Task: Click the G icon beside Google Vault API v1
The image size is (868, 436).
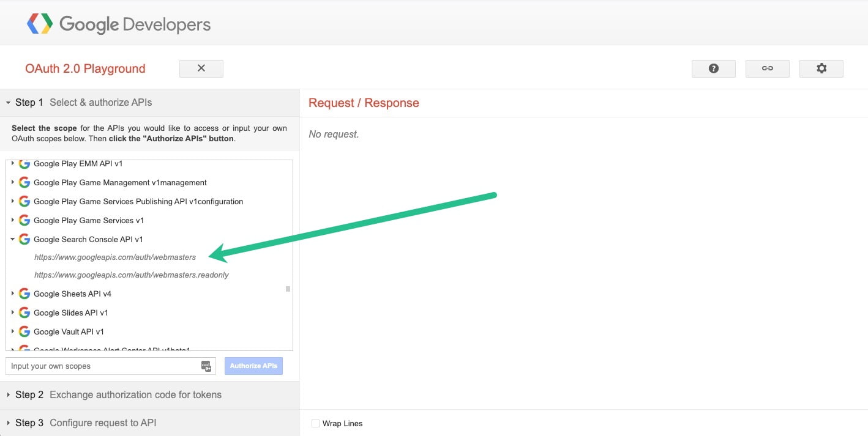Action: 24,331
